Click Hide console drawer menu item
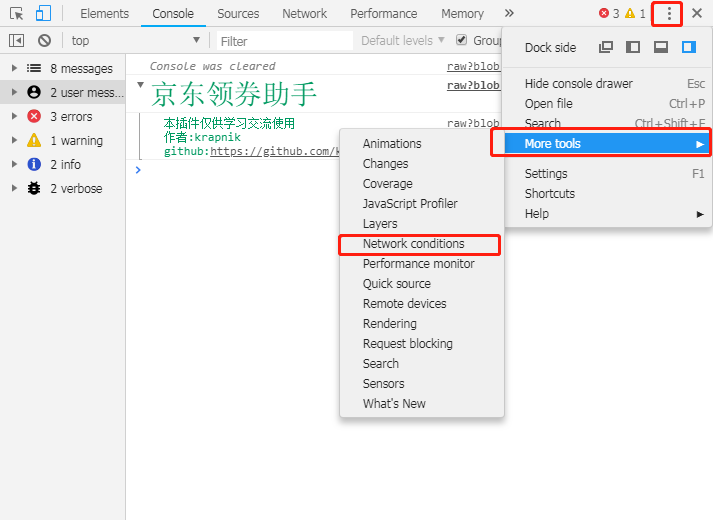The width and height of the screenshot is (713, 520). point(607,84)
